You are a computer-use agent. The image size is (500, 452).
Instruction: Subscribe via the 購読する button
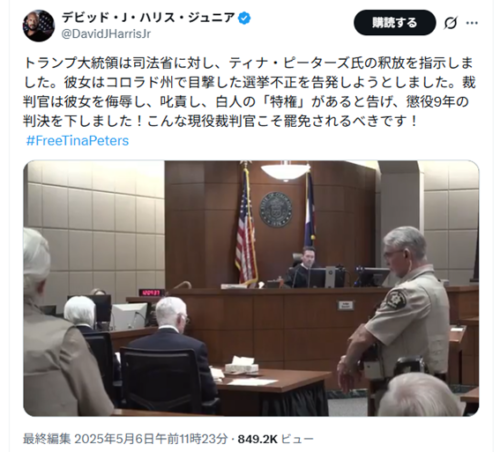click(x=395, y=23)
